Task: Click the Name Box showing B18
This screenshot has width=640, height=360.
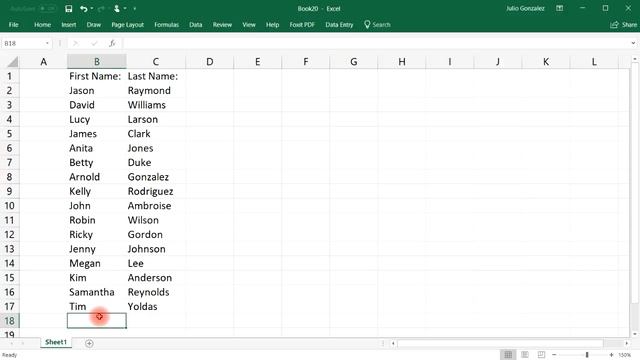Action: click(x=22, y=43)
